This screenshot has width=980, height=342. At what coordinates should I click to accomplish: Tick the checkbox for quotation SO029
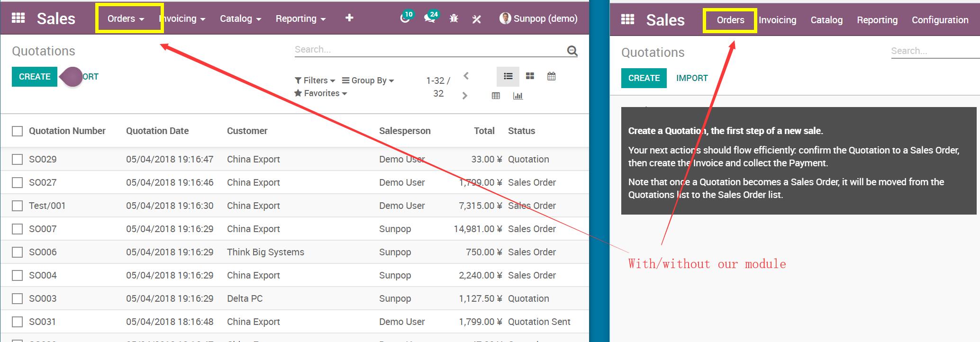[x=18, y=159]
